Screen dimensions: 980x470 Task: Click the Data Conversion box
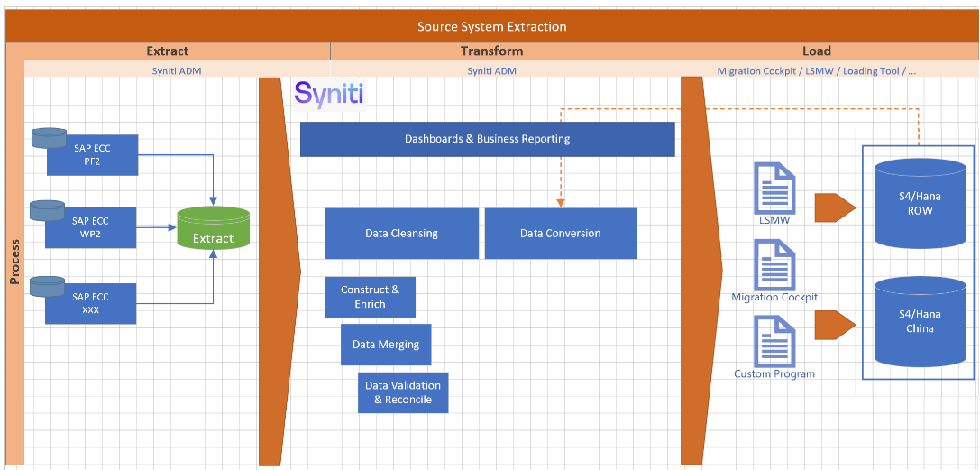tap(560, 234)
